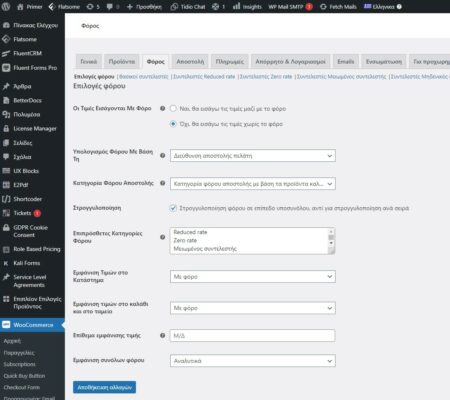Toggle the Στρογγυλοποίηση tax rounding checkbox
Image resolution: width=450 pixels, height=400 pixels.
click(x=173, y=208)
